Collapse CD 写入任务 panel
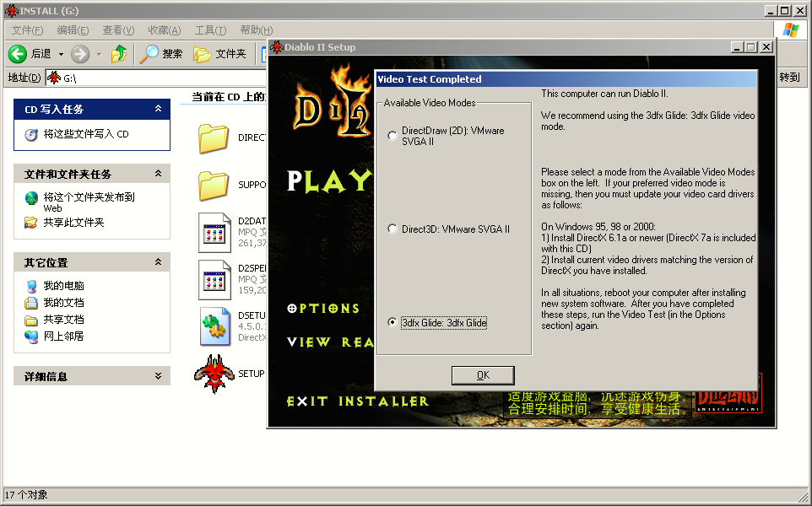812x506 pixels. pos(158,109)
